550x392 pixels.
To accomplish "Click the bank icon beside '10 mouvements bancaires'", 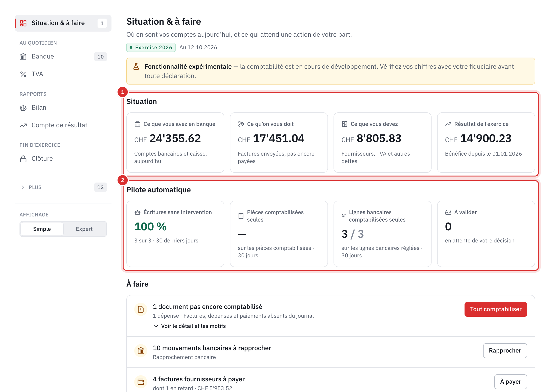I will point(141,351).
